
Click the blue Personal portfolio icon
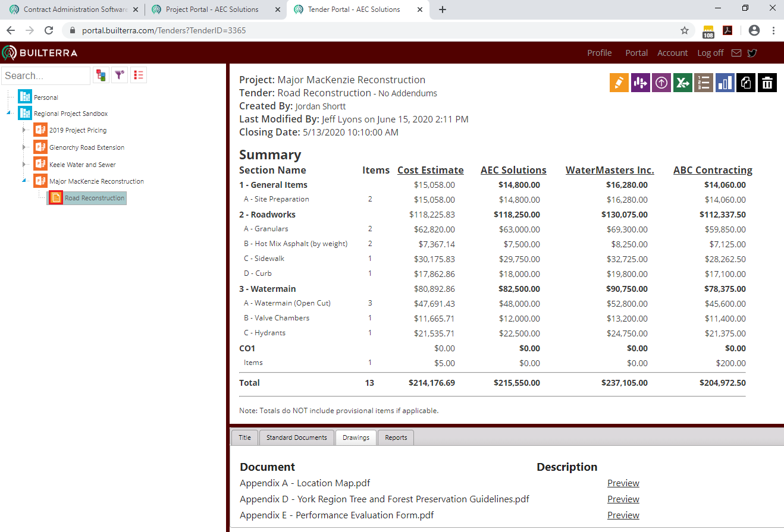[25, 97]
